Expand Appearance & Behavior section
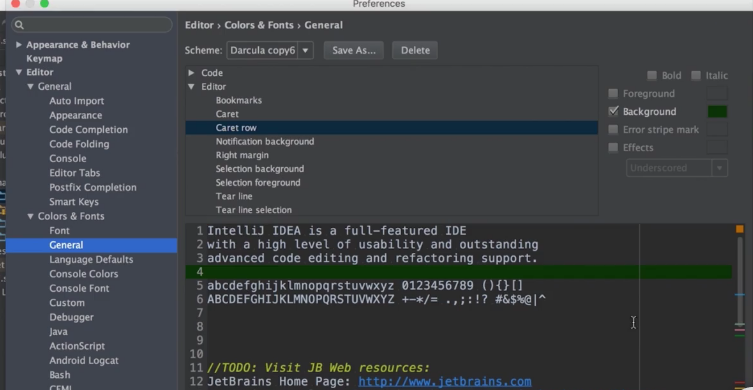The width and height of the screenshot is (753, 390). coord(19,45)
